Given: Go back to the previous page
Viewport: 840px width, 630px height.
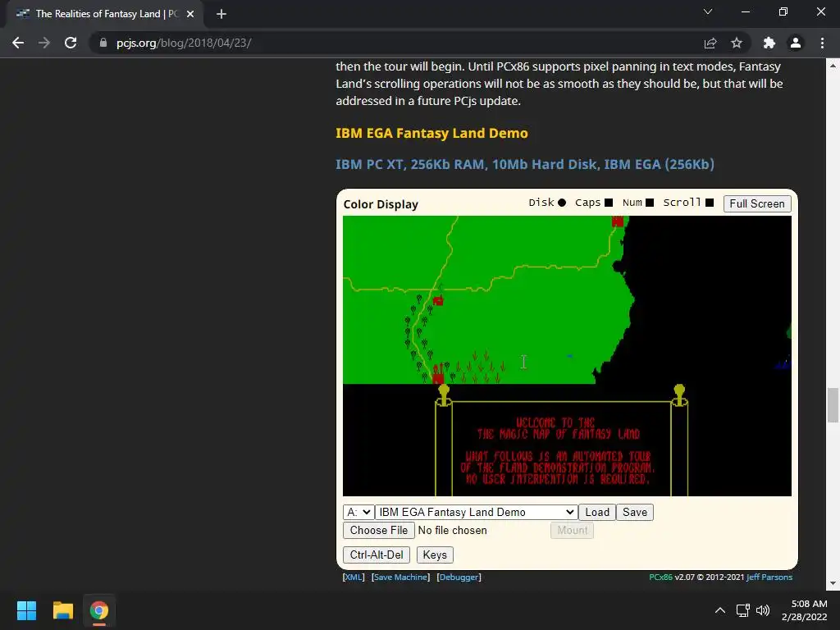Looking at the screenshot, I should (x=18, y=43).
